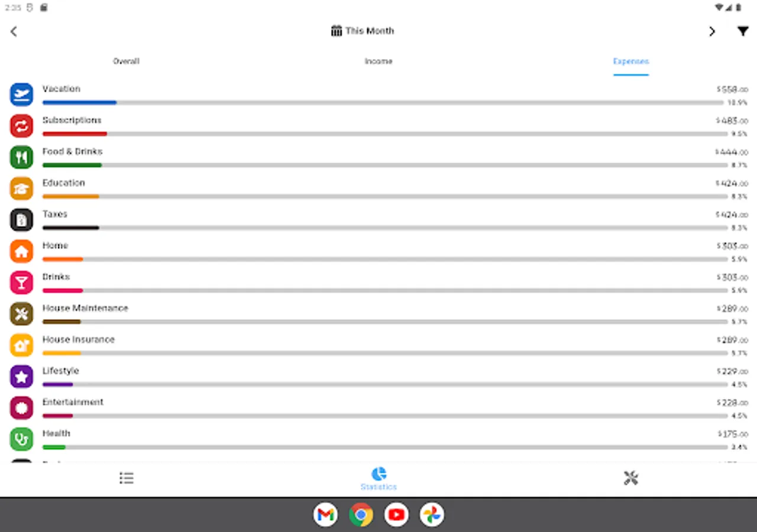Select the Entertainment category label

[73, 402]
